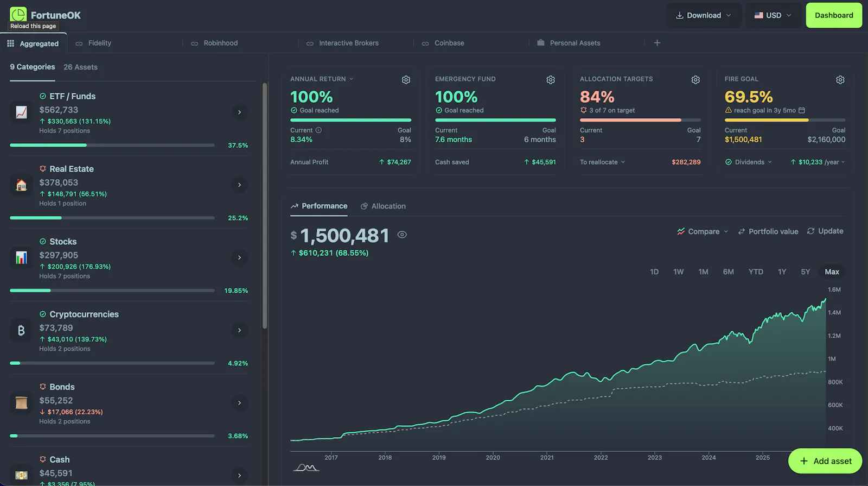
Task: Select the 5Y time range
Action: [806, 272]
